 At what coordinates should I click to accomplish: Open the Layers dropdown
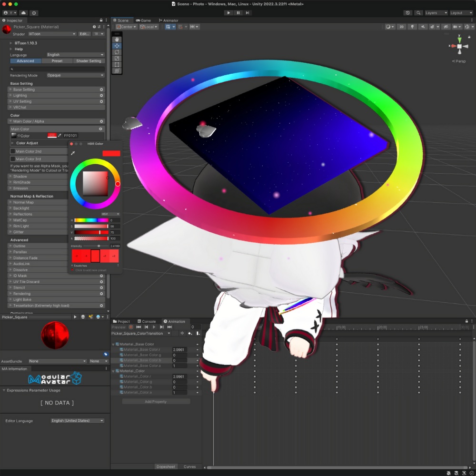point(436,13)
